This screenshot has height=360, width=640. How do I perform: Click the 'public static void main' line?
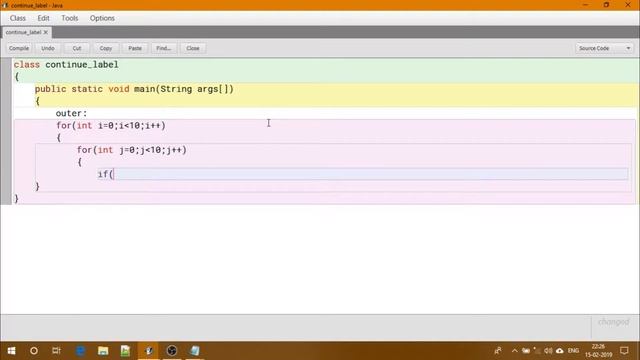(134, 89)
